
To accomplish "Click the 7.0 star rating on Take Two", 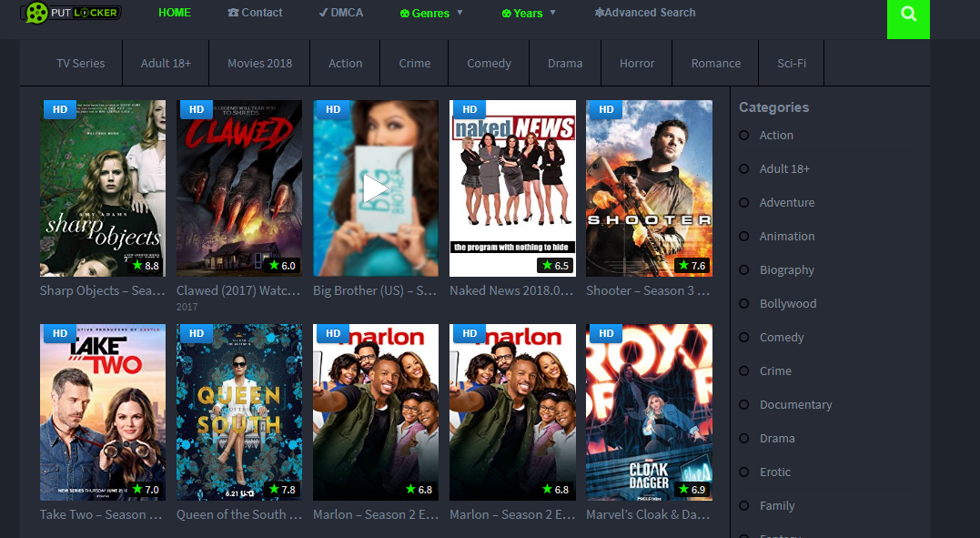I will tap(146, 489).
